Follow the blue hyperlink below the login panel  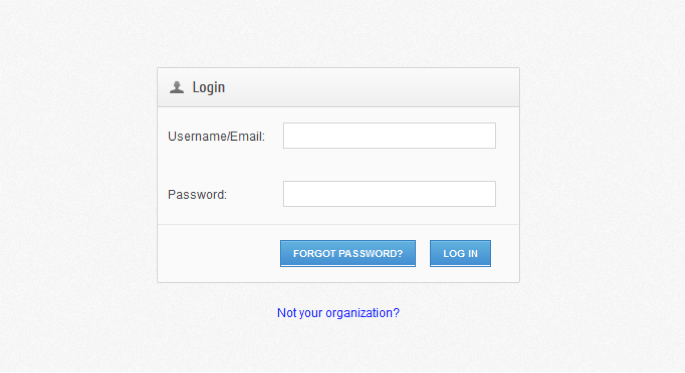(x=338, y=313)
